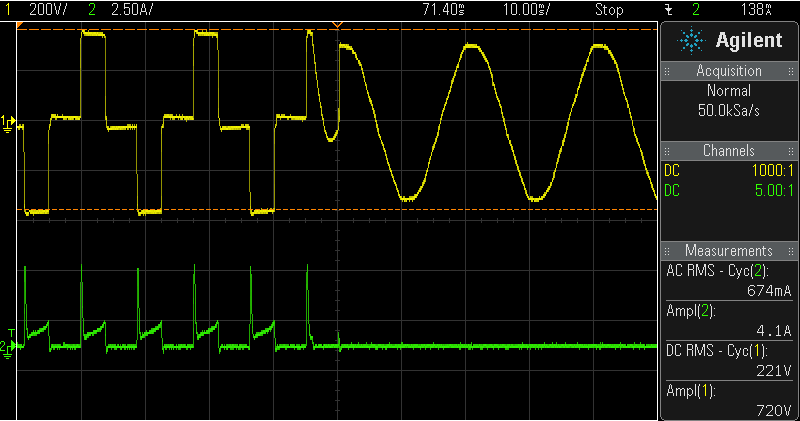Click the Normal acquisition mode text
The width and height of the screenshot is (800, 421).
tap(729, 91)
